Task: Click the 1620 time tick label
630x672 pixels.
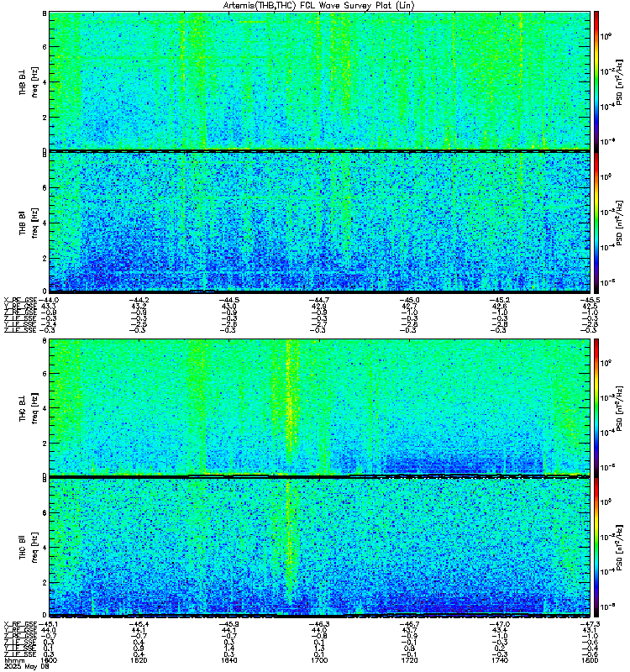Action: (139, 660)
